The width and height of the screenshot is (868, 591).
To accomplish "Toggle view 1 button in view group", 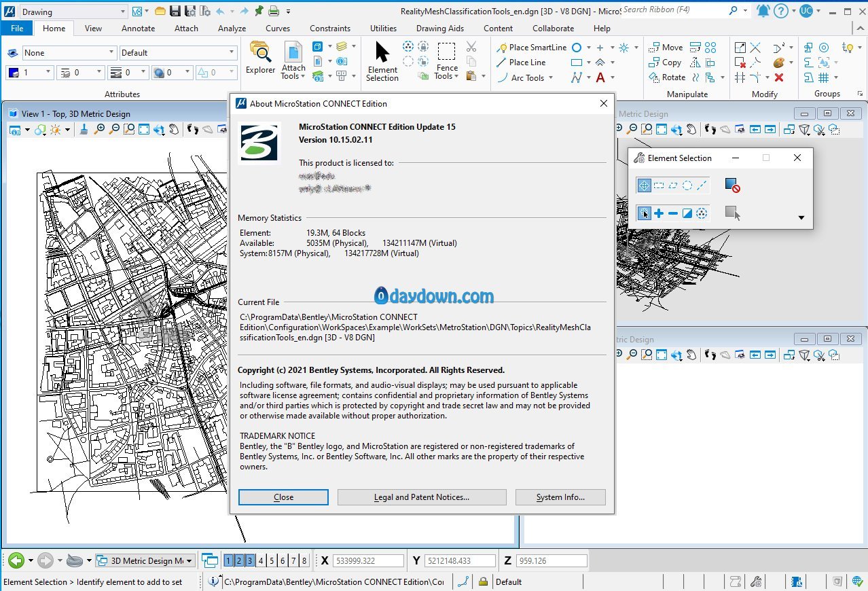I will (x=228, y=560).
